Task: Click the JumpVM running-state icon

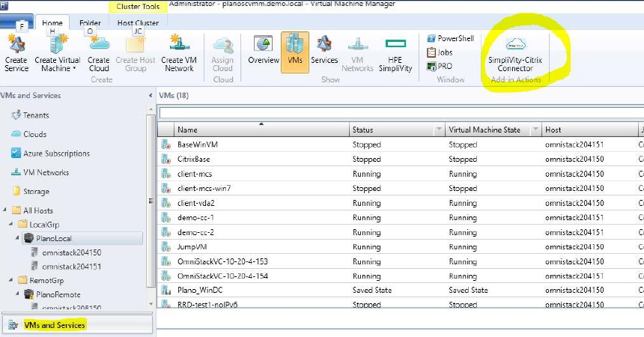Action: pyautogui.click(x=166, y=246)
